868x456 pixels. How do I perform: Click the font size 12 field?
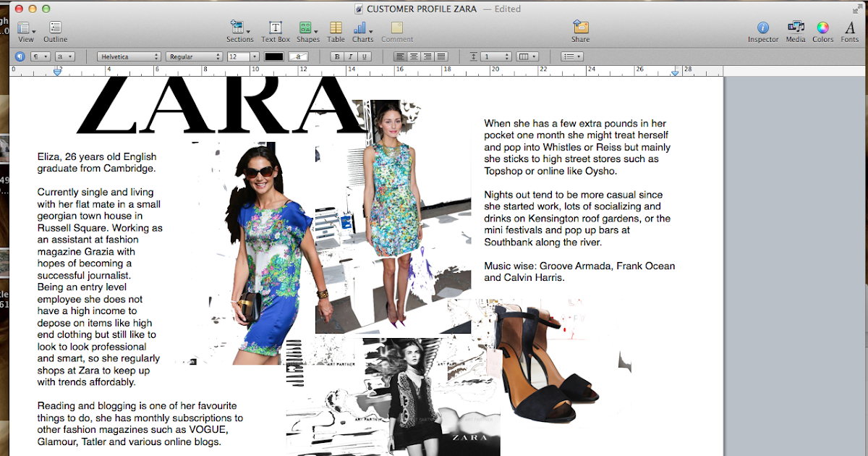tap(238, 56)
